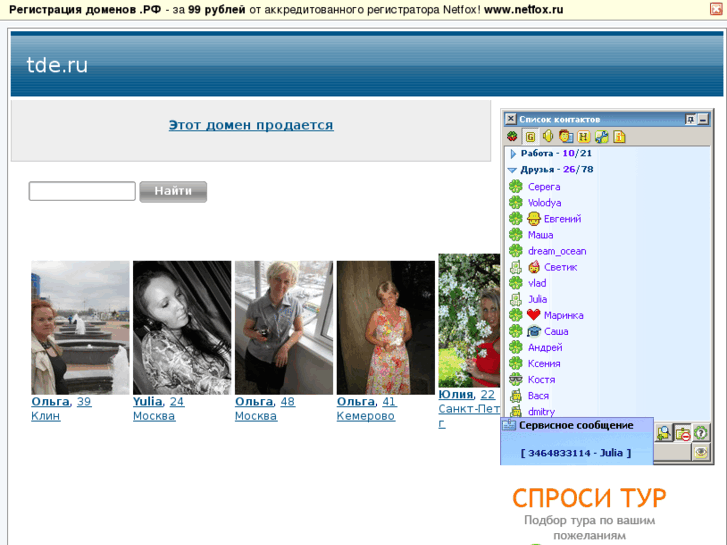Click the search text field
The width and height of the screenshot is (727, 545).
click(x=82, y=191)
